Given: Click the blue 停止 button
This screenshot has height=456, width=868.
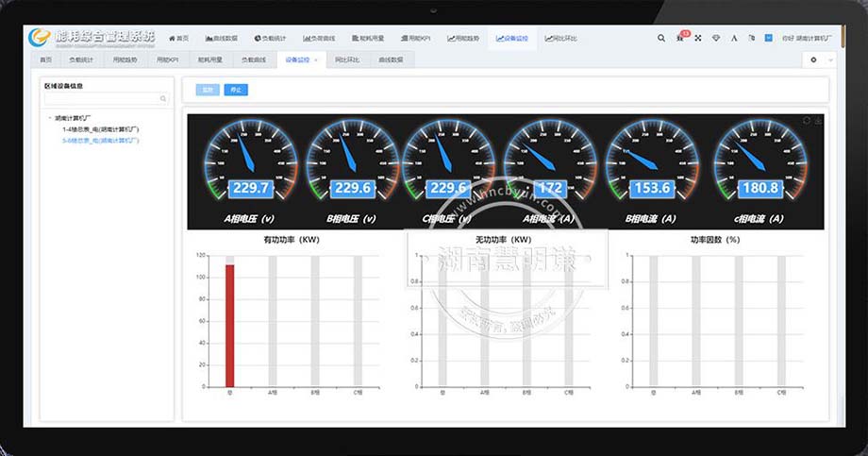Looking at the screenshot, I should [236, 90].
